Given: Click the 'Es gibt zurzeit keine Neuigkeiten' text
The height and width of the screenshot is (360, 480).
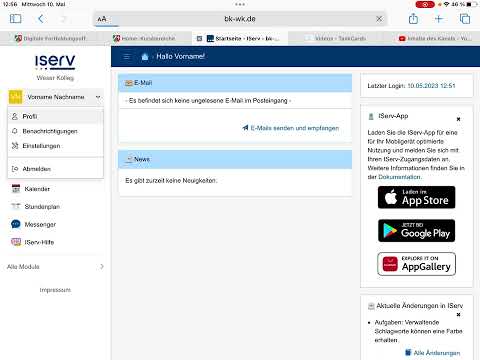Looking at the screenshot, I should click(171, 181).
